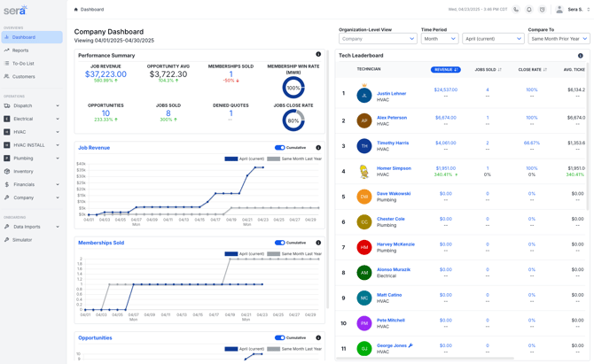Sort leaderboard by Jobs Sold column
The height and width of the screenshot is (364, 594).
point(488,70)
